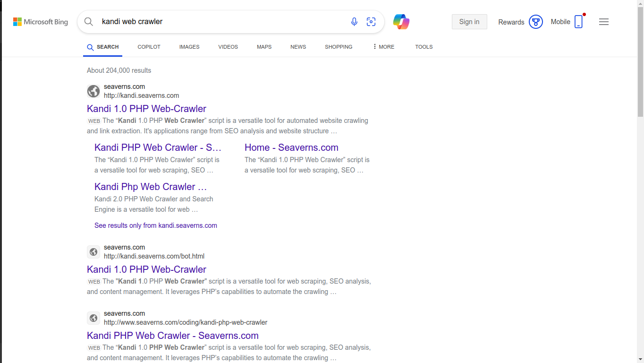
Task: Open visual search camera icon
Action: pyautogui.click(x=371, y=22)
